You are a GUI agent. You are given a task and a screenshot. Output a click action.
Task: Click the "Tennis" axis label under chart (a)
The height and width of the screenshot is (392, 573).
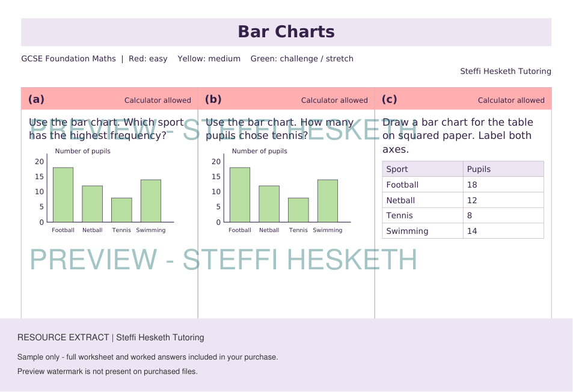coord(121,230)
